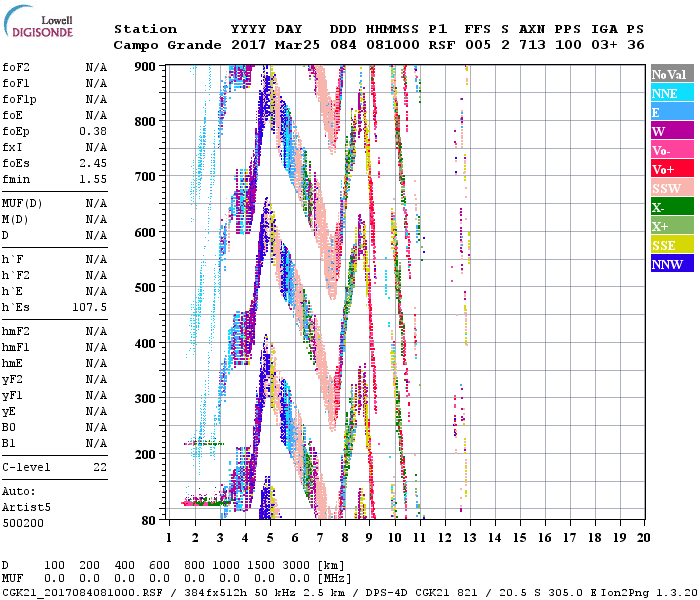The image size is (700, 600).
Task: Click the 80 km height axis label
Action: (149, 521)
